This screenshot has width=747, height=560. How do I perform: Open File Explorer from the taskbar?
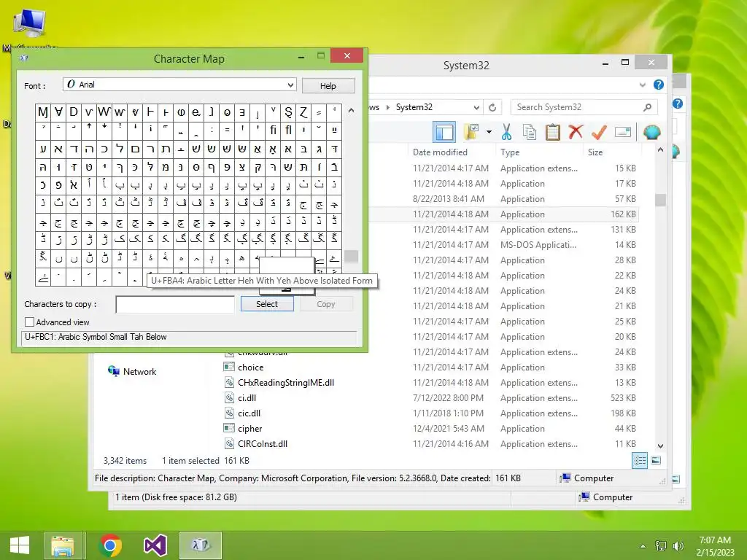tap(63, 545)
